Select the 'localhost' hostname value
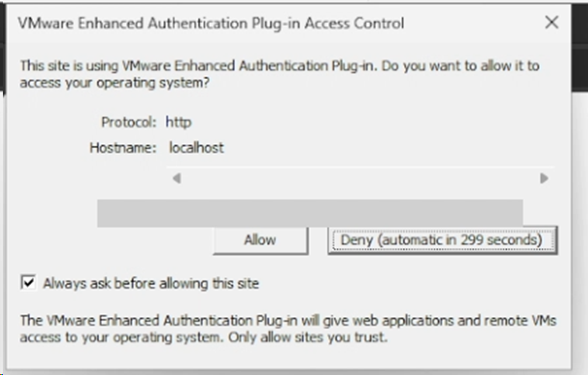 tap(196, 148)
